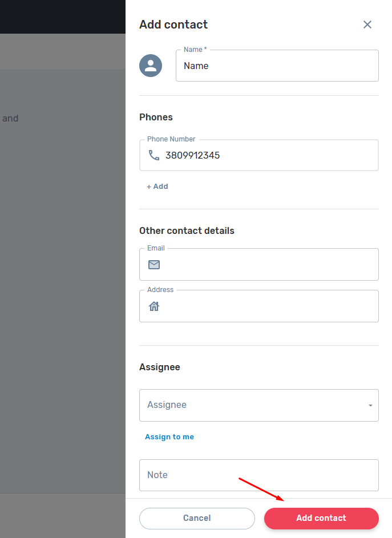Submit with the red Add contact button
The width and height of the screenshot is (392, 538).
(x=321, y=518)
